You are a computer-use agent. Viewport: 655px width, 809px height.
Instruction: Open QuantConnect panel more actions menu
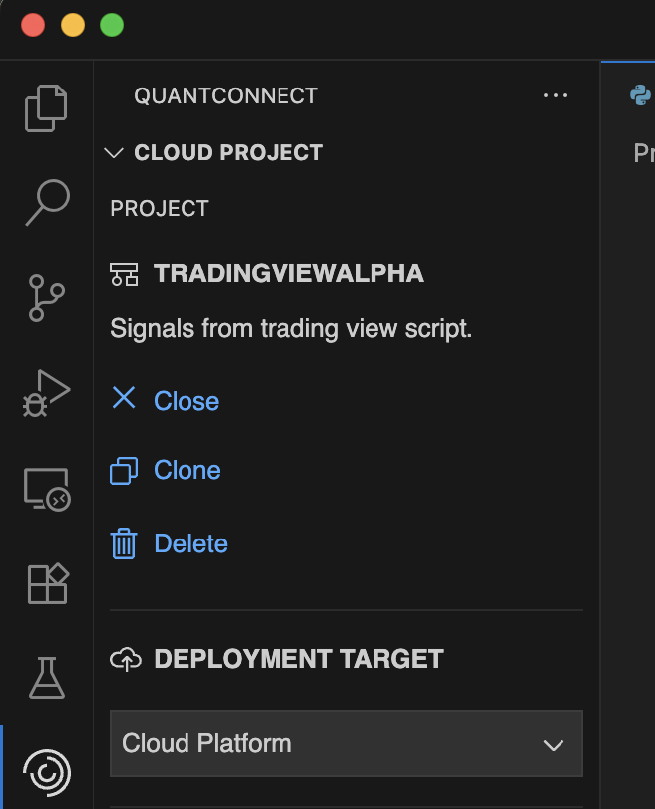tap(555, 96)
